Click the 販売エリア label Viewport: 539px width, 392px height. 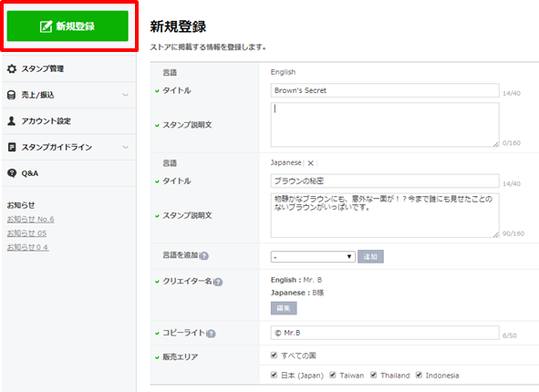click(181, 357)
